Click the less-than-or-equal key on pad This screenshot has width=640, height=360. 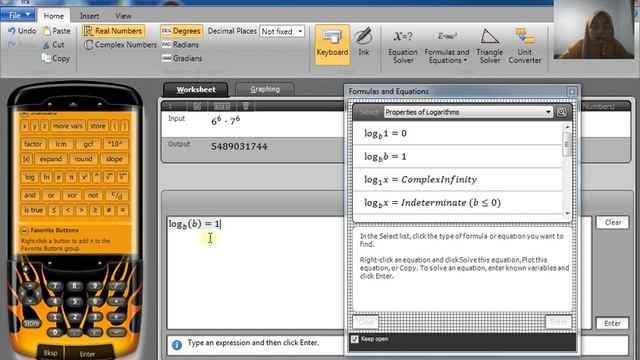(x=54, y=210)
